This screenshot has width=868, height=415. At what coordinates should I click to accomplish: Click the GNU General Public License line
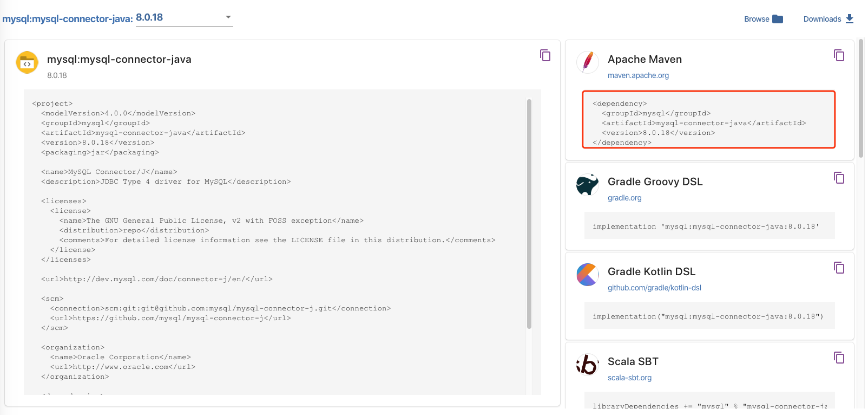tap(212, 221)
